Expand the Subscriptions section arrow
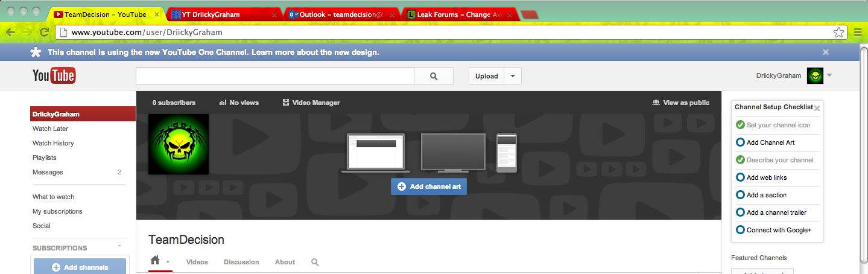 (119, 246)
